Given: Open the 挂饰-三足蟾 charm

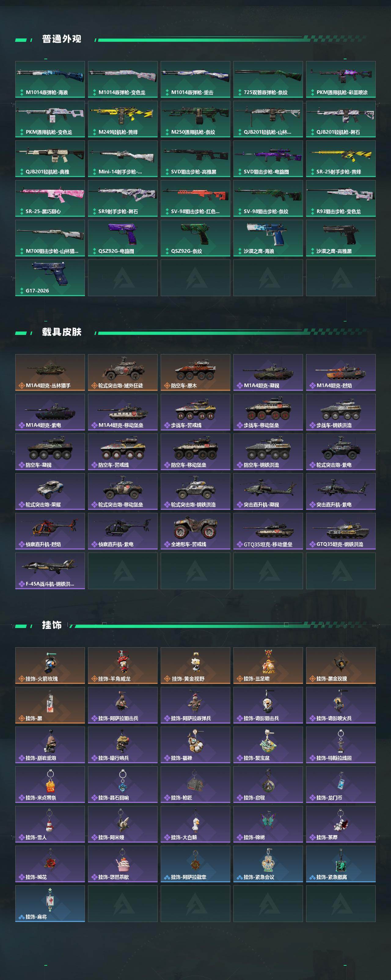Looking at the screenshot, I should click(x=268, y=665).
